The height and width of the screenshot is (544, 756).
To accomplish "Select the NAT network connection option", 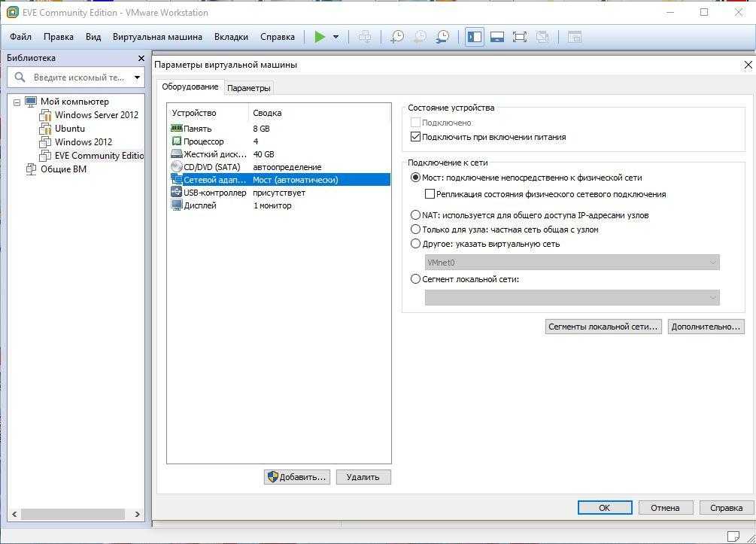I will 415,215.
